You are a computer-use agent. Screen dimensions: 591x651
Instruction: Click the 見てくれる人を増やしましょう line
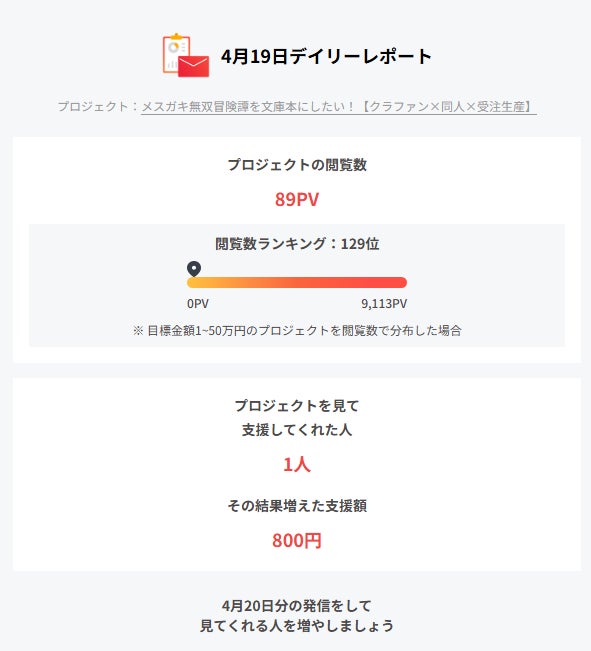click(x=297, y=626)
